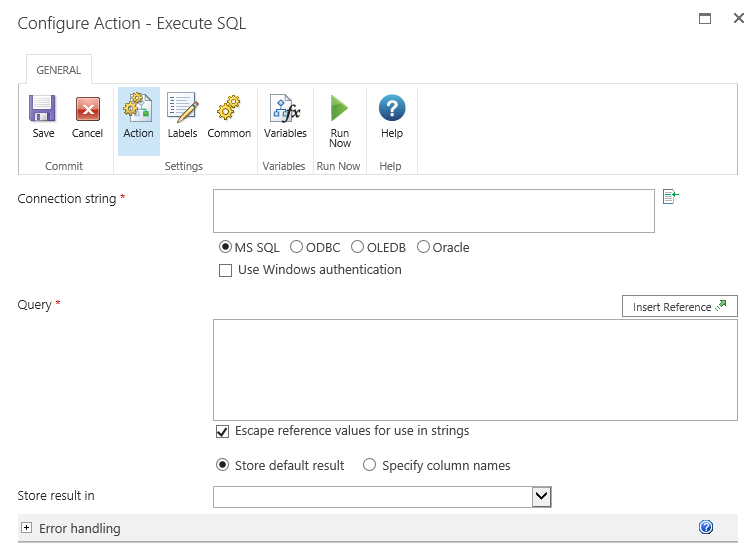Image resolution: width=753 pixels, height=554 pixels.
Task: Select the Action settings icon
Action: click(x=138, y=110)
